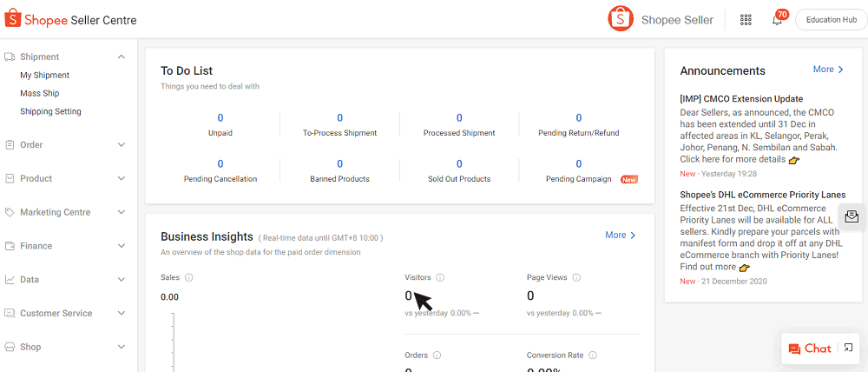The width and height of the screenshot is (868, 372).
Task: Open the Chat button
Action: pos(810,349)
